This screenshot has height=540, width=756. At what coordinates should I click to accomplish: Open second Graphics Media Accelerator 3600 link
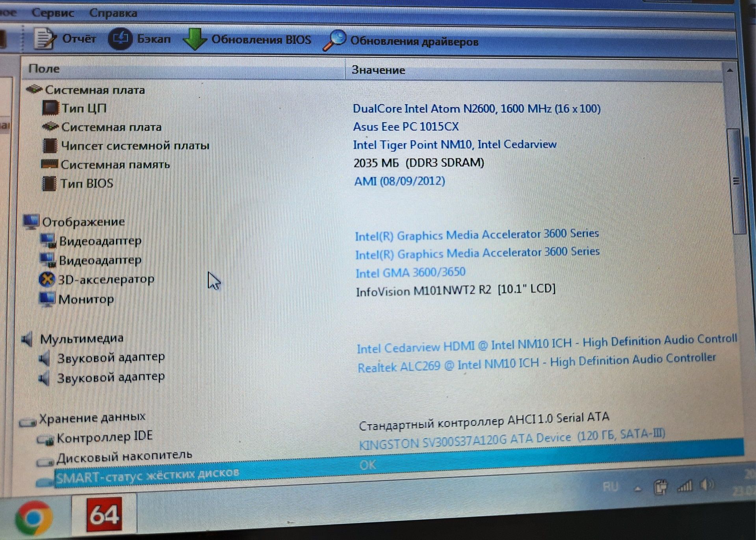coord(477,253)
